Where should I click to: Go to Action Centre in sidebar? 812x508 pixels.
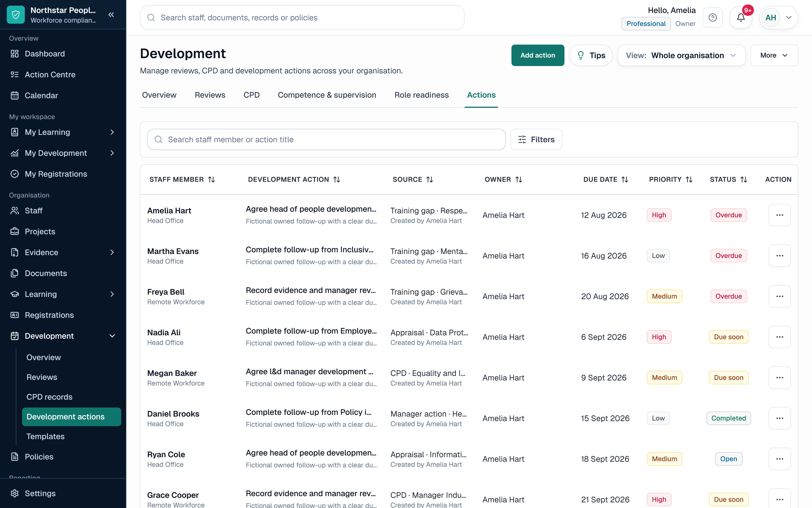63,75
